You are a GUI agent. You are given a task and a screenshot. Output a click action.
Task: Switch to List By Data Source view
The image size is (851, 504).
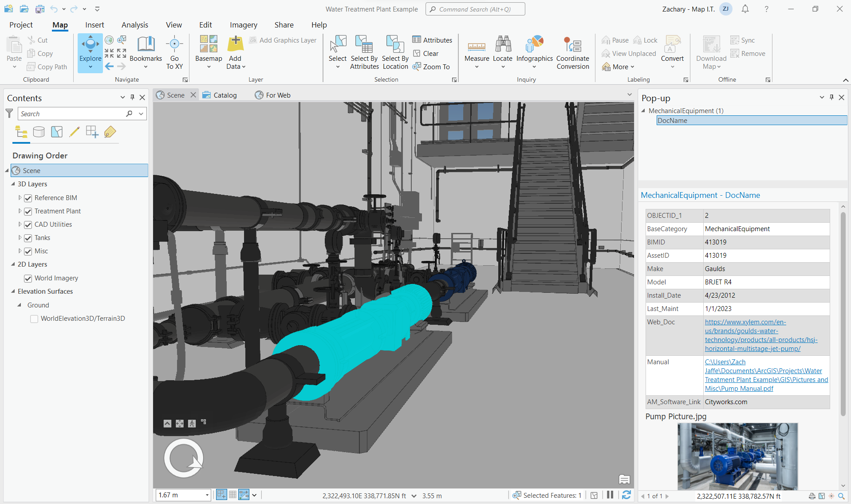(39, 132)
